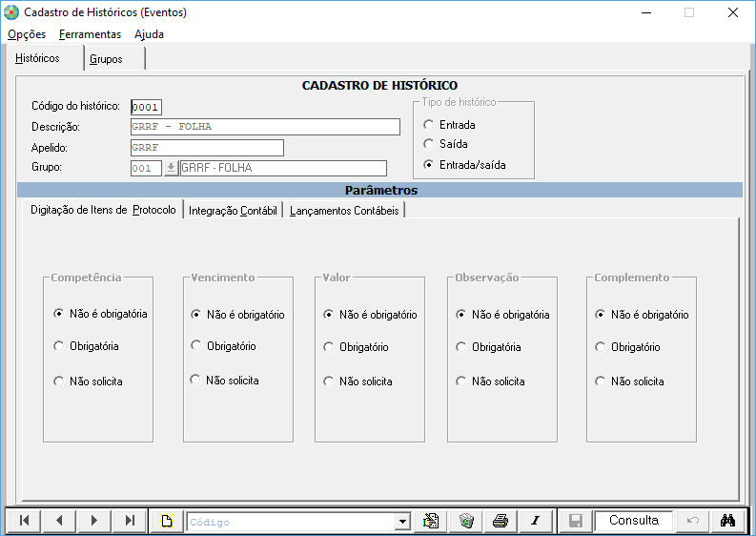Search with the binoculars icon
Viewport: 756px width, 536px height.
(728, 521)
